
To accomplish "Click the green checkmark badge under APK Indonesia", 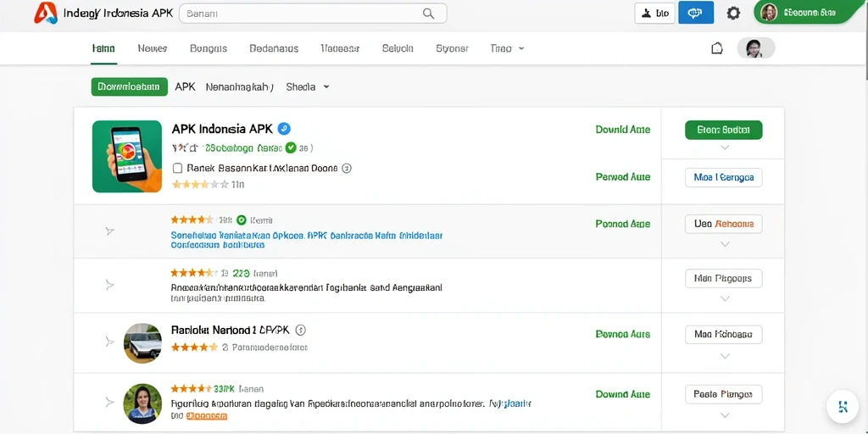I will point(291,147).
